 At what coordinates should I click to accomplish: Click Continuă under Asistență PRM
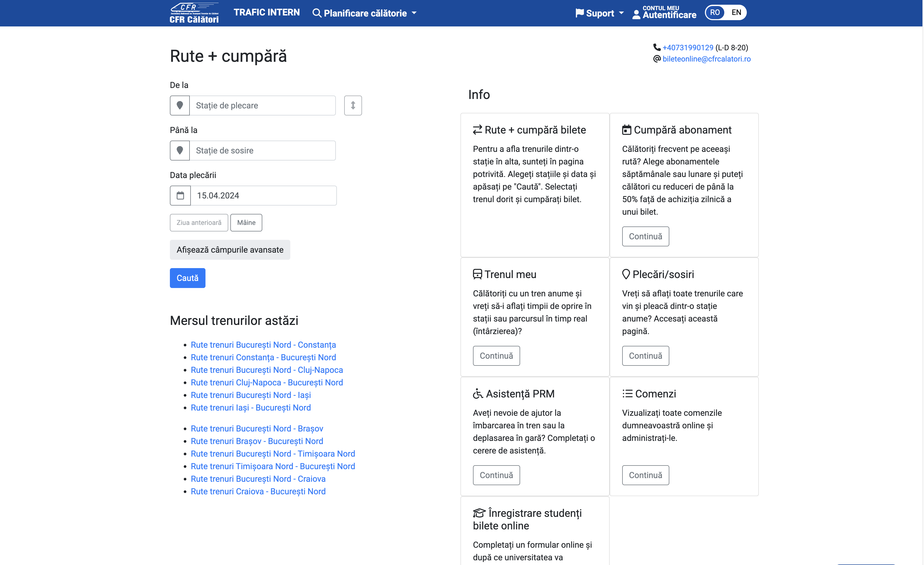coord(496,475)
